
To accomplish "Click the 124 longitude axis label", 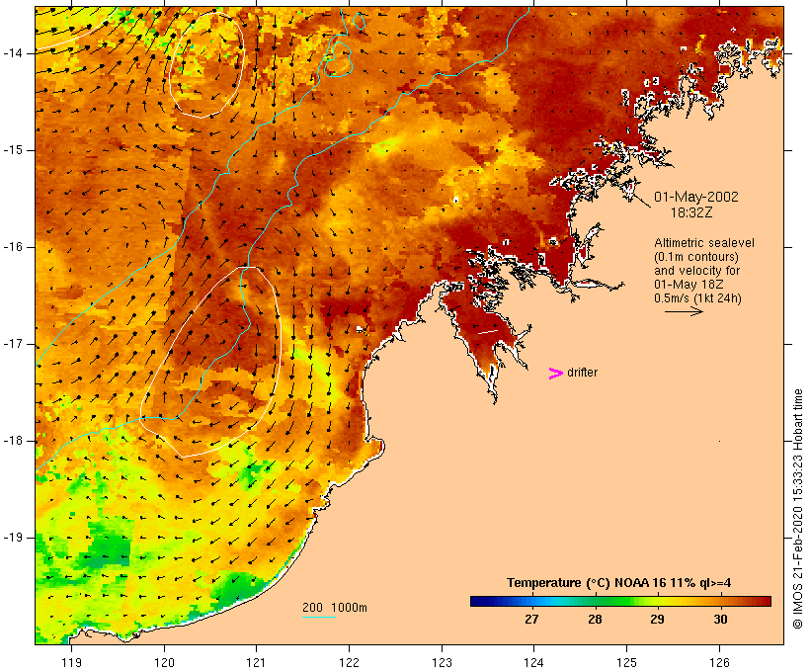I will tap(534, 662).
